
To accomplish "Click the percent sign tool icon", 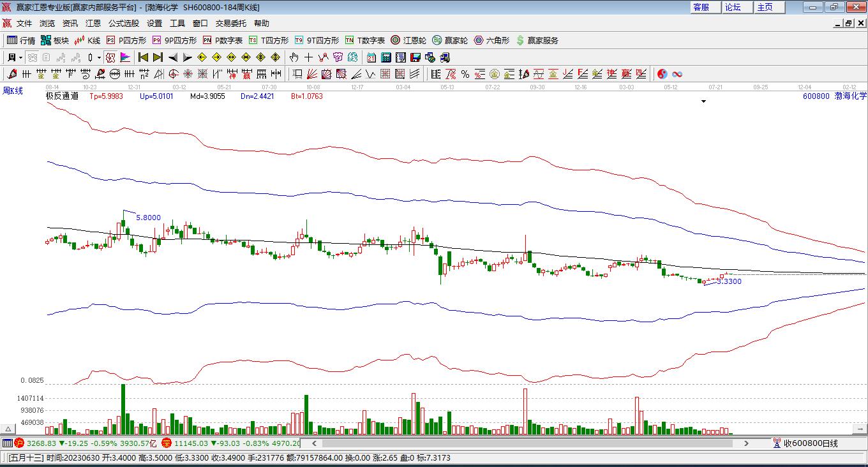I will point(465,74).
